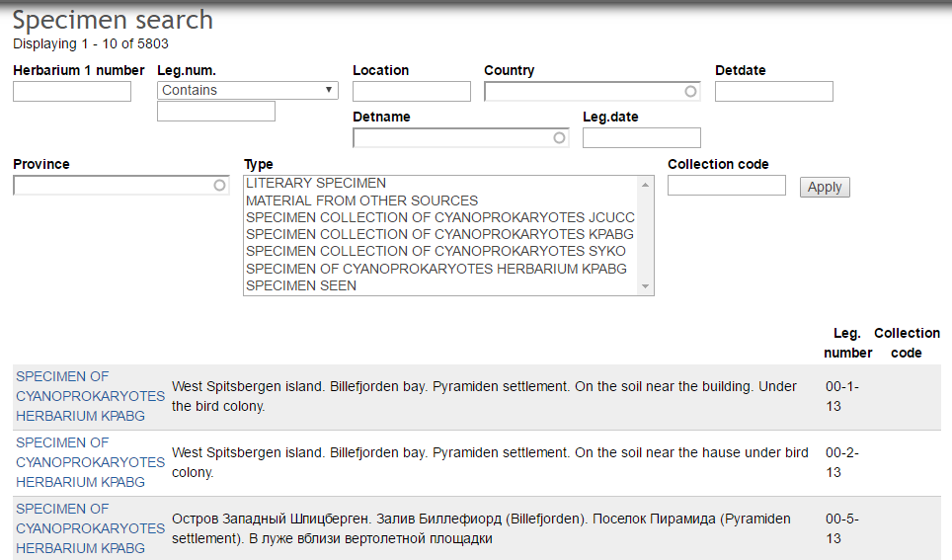The height and width of the screenshot is (560, 952).
Task: Click the Province field autocomplete circle icon
Action: click(x=219, y=185)
